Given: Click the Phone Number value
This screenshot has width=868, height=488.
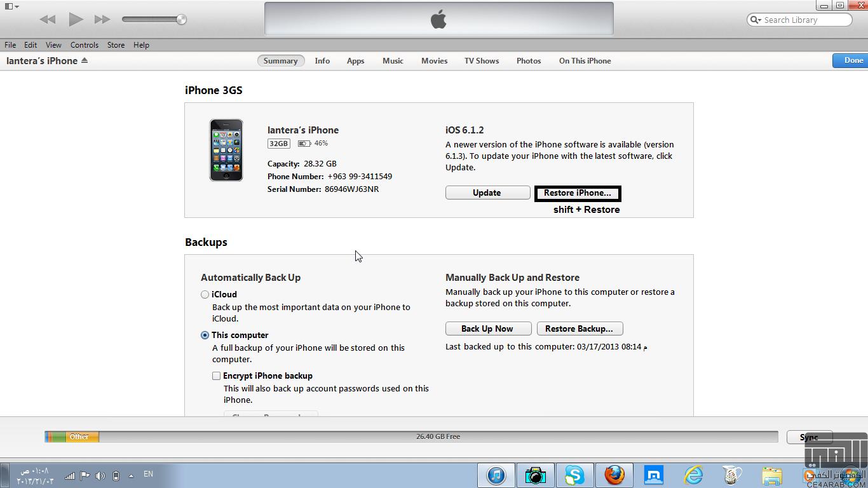Looking at the screenshot, I should click(360, 177).
